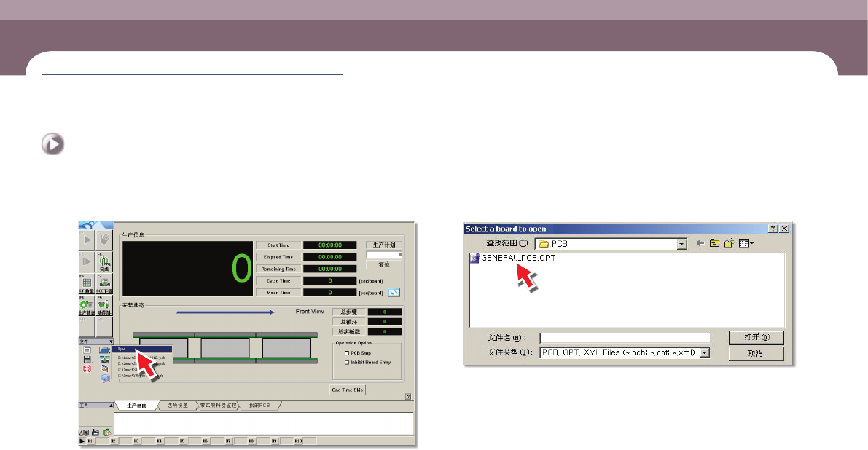Open the F8 生产数据 gear button

87,305
